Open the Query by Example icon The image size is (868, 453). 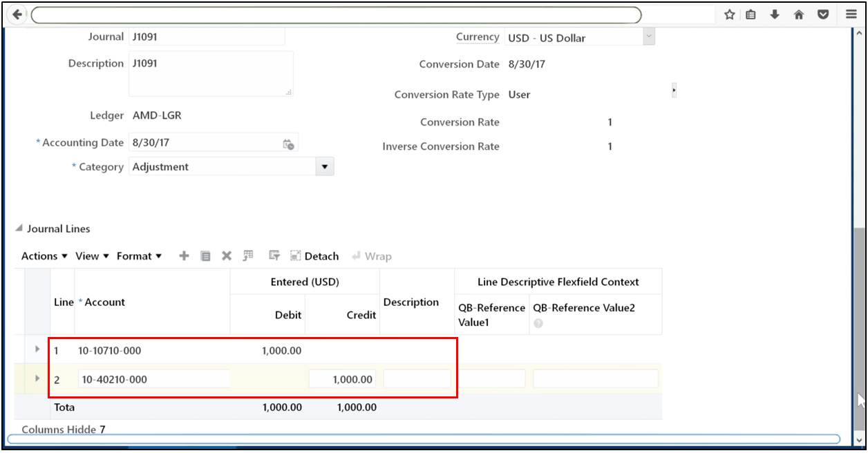(x=274, y=256)
